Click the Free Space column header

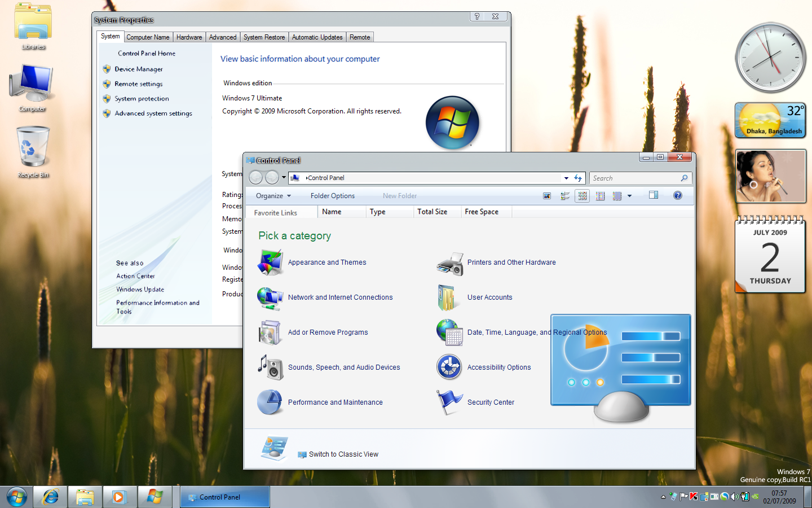(486, 212)
